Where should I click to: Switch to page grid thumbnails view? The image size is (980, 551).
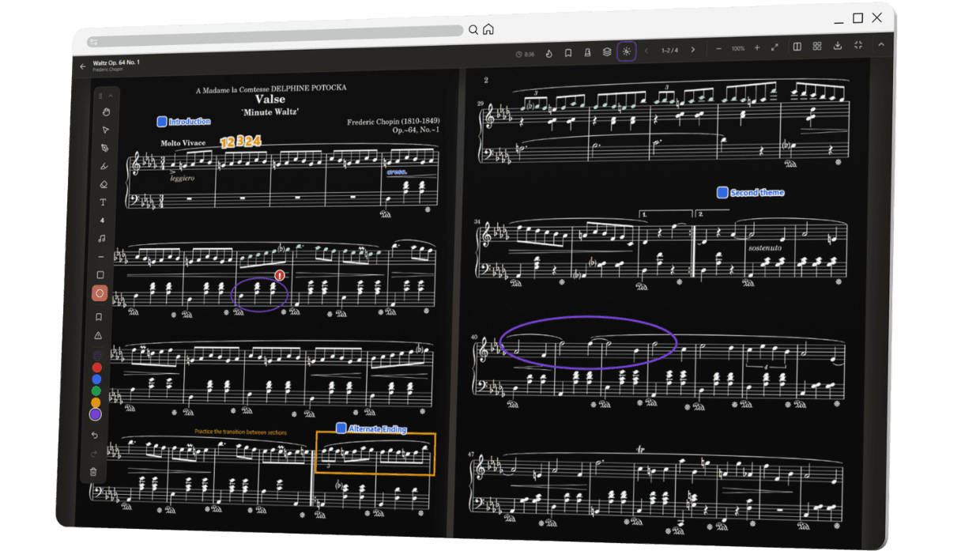coord(817,47)
